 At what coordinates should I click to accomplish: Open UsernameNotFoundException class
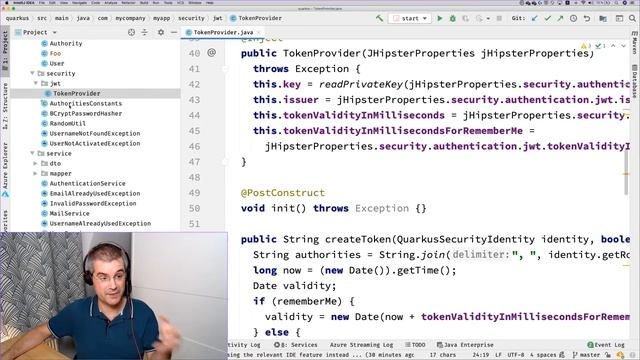pos(95,133)
